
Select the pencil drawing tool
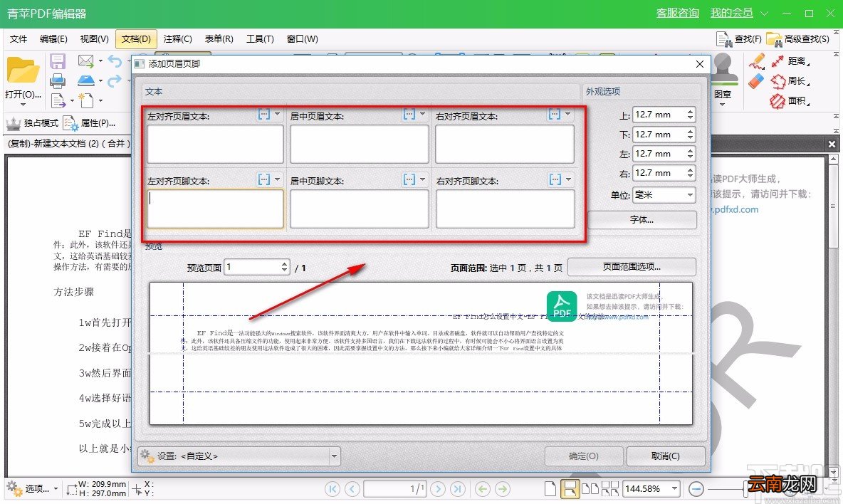[756, 62]
